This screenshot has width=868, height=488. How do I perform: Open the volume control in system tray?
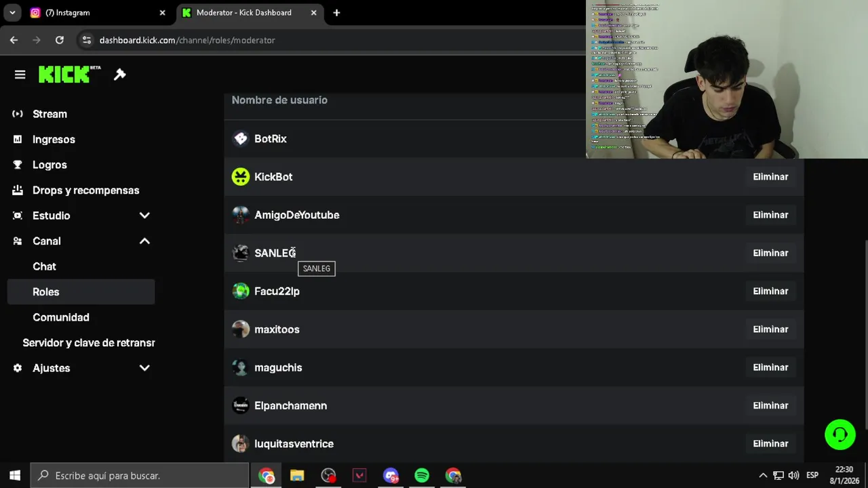tap(793, 476)
